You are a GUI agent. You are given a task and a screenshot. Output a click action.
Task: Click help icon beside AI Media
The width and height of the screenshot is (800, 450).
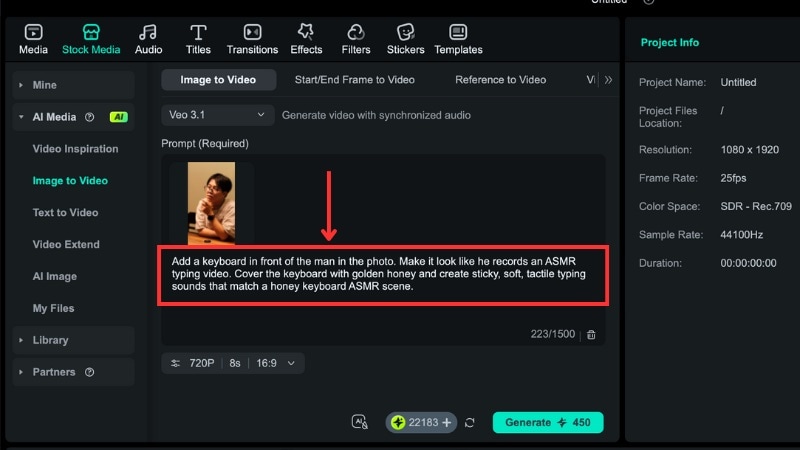point(90,117)
